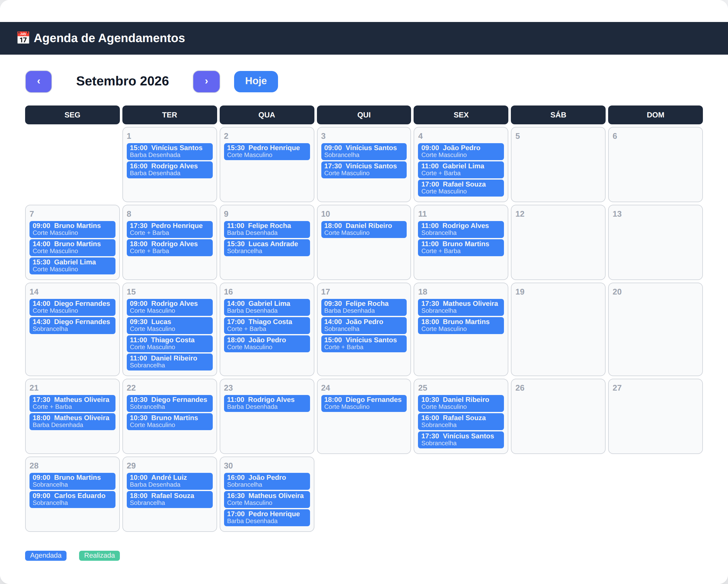Go to the previous month
The height and width of the screenshot is (584, 728).
[39, 81]
